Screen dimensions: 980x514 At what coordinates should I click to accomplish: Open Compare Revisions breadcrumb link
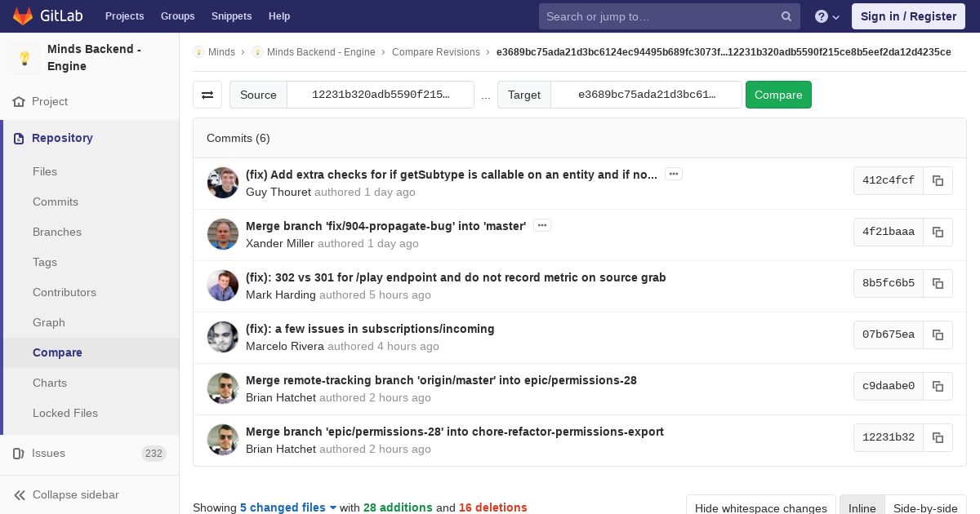[x=436, y=52]
